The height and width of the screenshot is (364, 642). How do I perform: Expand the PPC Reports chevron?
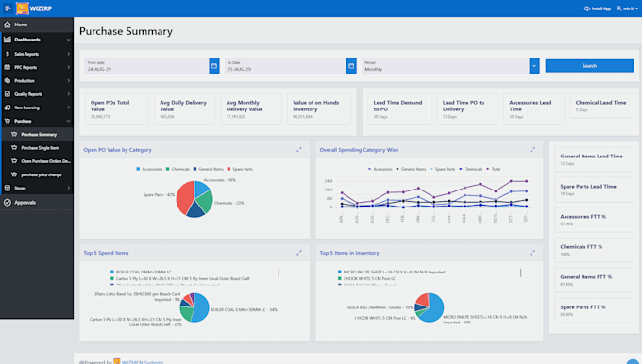pos(68,67)
